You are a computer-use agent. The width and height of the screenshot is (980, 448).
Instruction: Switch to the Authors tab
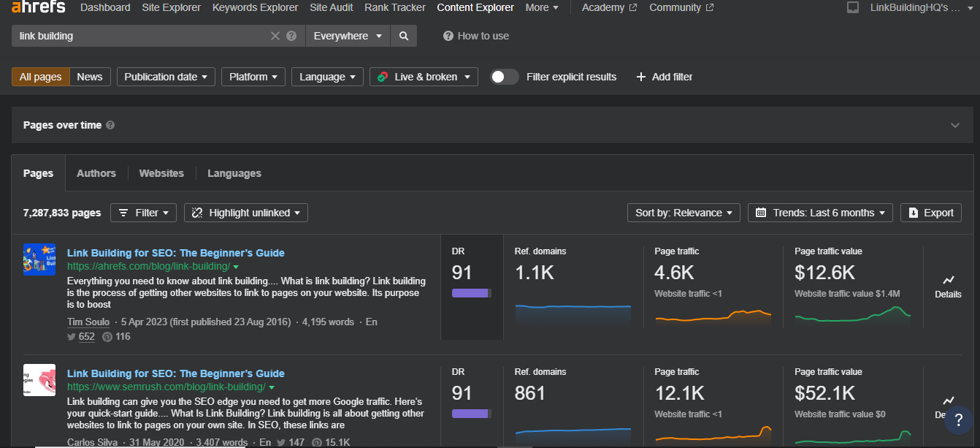[x=96, y=173]
